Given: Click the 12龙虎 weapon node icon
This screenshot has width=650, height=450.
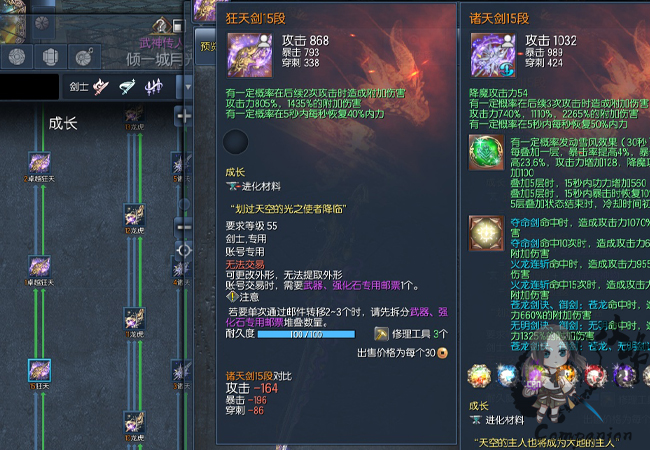Looking at the screenshot, I should tap(134, 214).
